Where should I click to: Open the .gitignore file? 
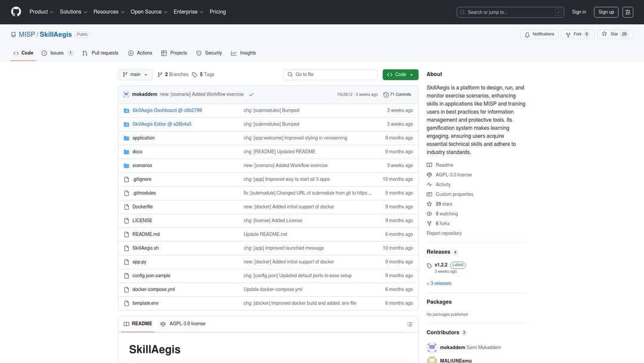142,179
